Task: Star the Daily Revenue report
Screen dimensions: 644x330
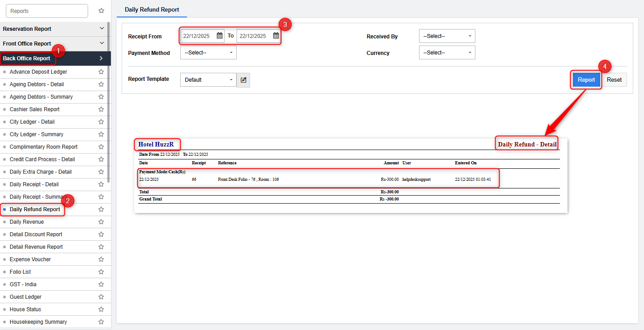Action: 101,221
